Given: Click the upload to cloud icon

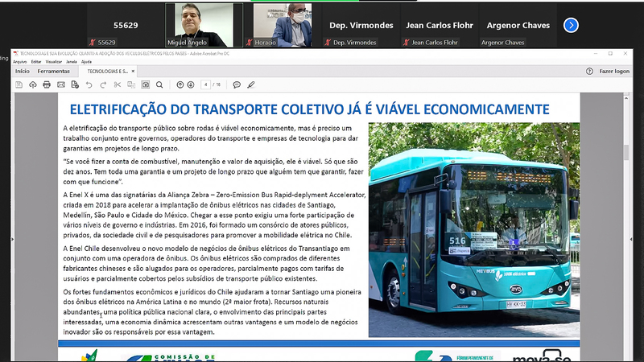Looking at the screenshot, I should (33, 84).
